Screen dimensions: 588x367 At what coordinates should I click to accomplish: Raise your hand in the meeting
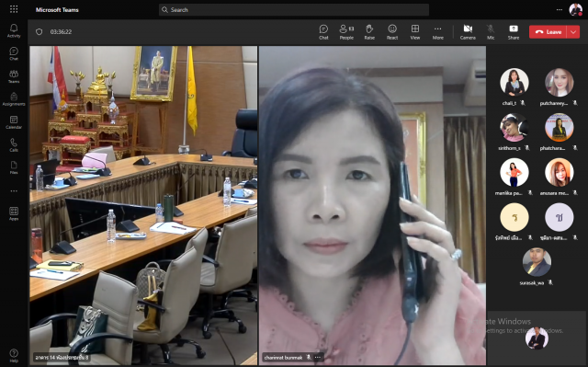pos(369,32)
